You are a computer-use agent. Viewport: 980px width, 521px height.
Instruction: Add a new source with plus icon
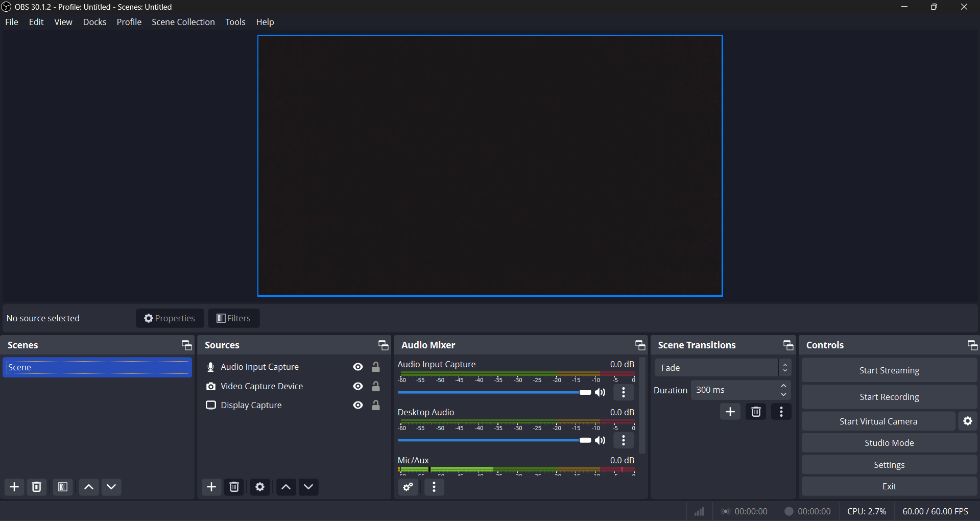(x=211, y=487)
